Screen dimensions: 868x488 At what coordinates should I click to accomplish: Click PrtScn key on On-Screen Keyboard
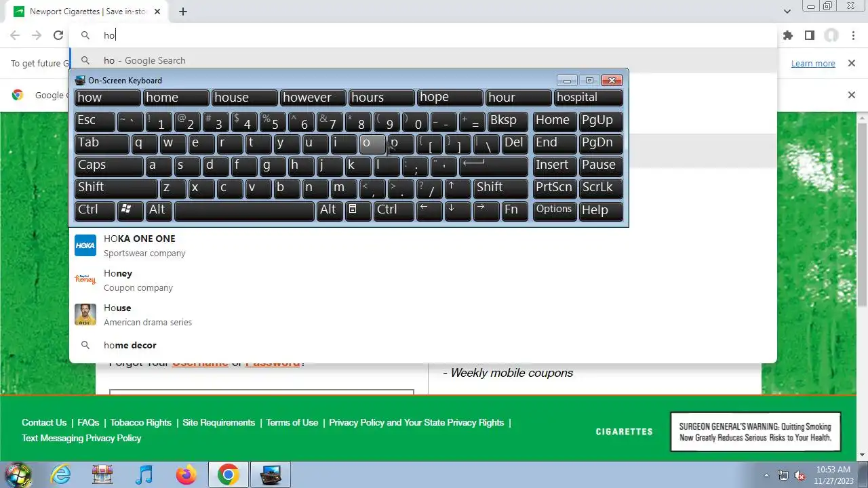click(555, 188)
